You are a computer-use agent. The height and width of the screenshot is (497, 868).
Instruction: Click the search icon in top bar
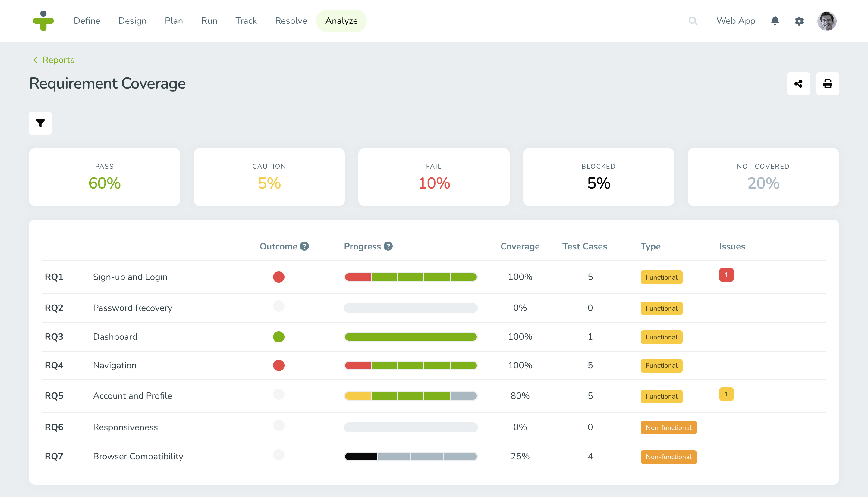(693, 21)
